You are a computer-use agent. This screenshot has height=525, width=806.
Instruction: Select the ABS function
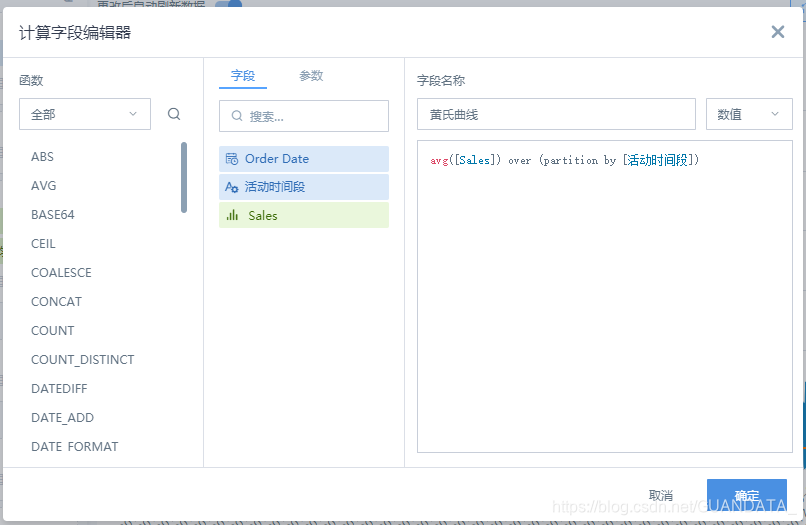coord(42,156)
